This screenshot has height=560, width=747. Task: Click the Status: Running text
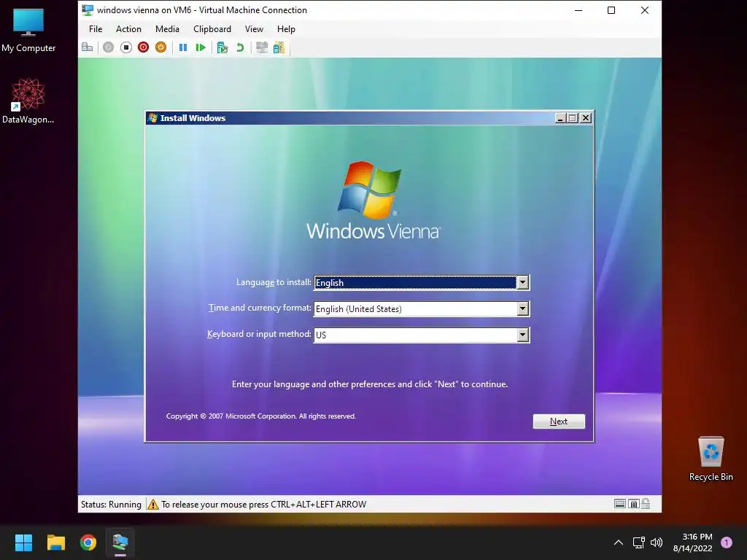tap(111, 505)
